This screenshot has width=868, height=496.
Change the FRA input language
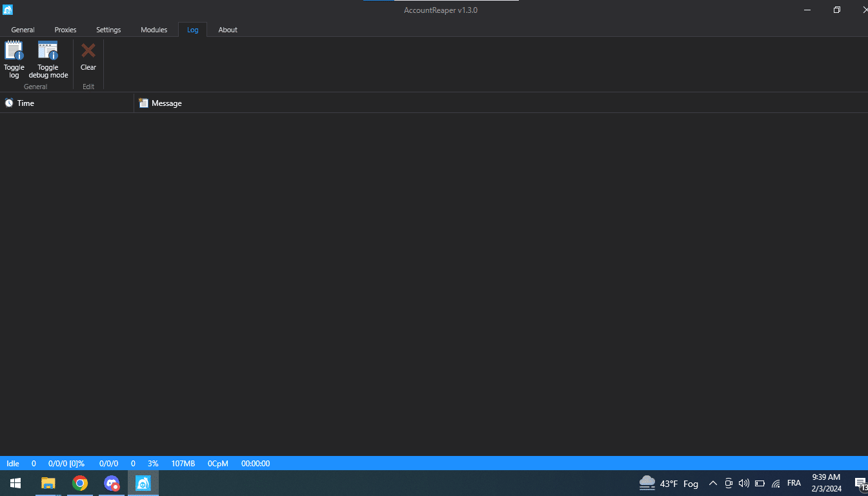794,483
